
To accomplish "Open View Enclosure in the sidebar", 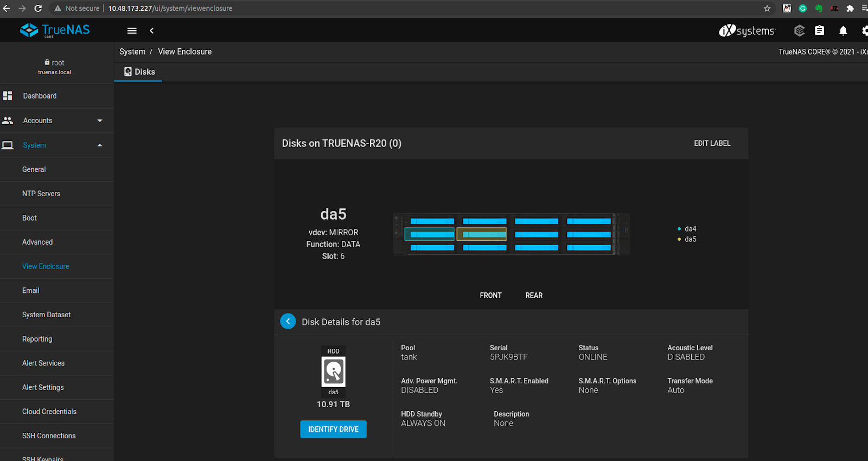I will click(46, 266).
